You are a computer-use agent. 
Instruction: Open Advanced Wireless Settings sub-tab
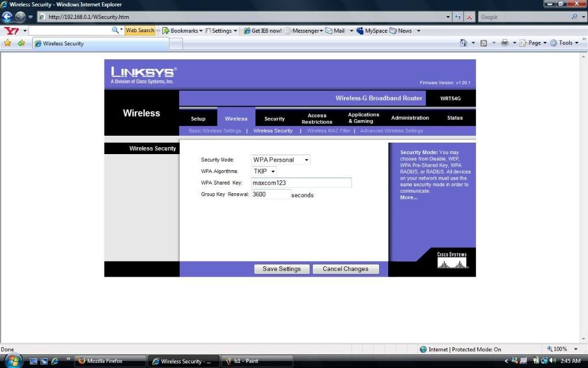coord(392,131)
